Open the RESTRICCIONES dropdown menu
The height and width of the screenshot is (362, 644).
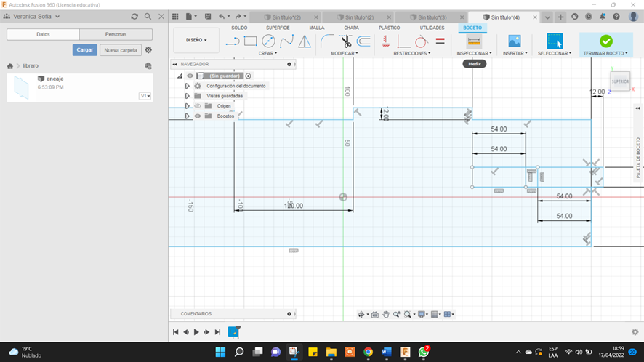pyautogui.click(x=412, y=53)
